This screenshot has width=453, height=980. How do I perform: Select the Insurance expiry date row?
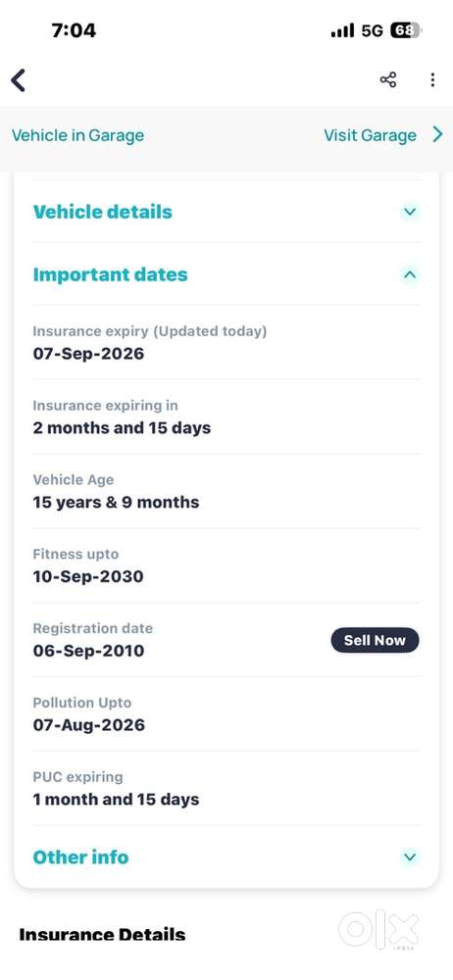[226, 342]
